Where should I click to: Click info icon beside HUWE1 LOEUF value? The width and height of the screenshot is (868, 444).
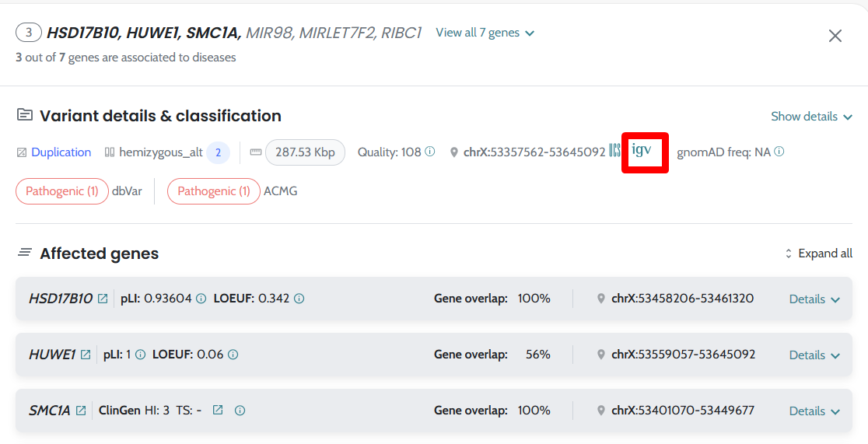pos(233,355)
